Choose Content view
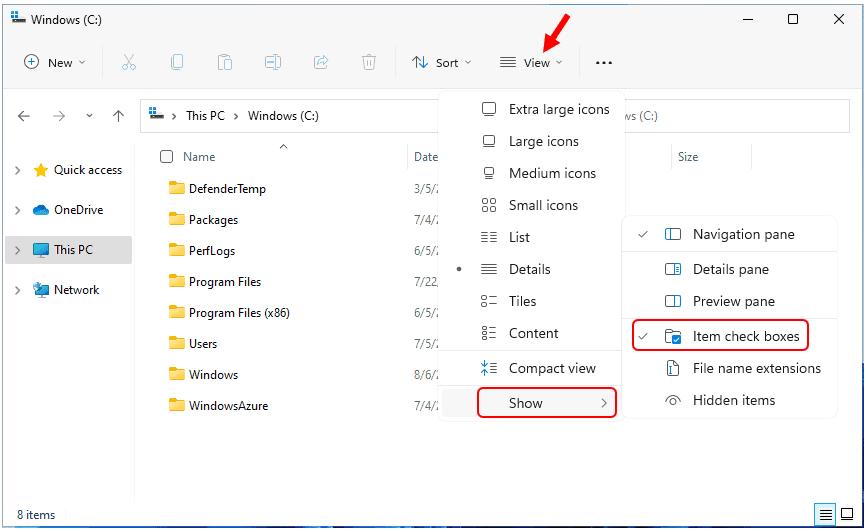The width and height of the screenshot is (867, 530). click(531, 333)
